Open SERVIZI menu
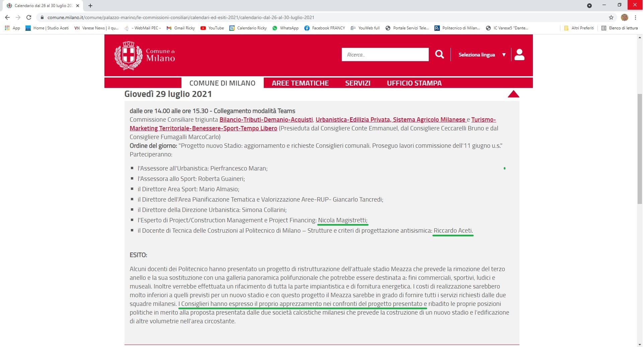This screenshot has width=644, height=347. 357,83
